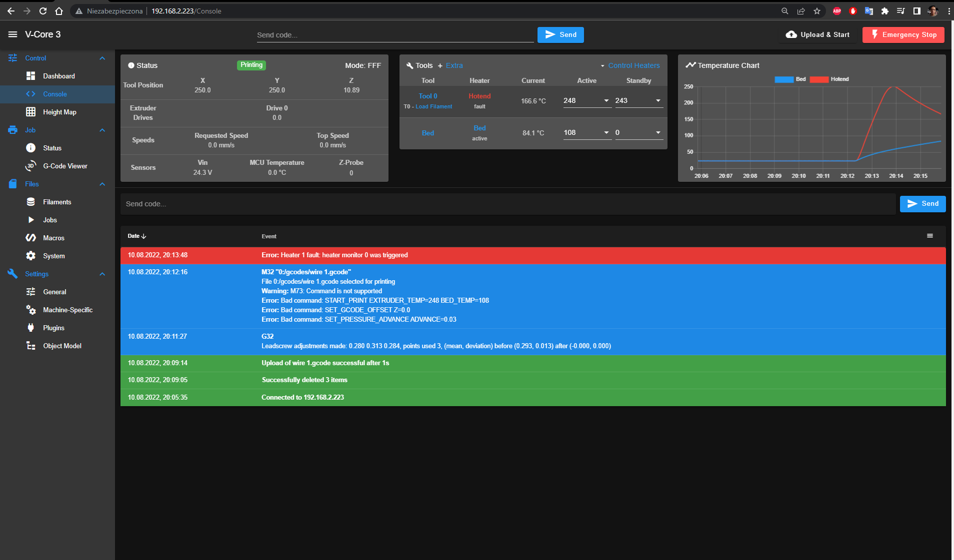Screen dimensions: 954x560
Task: Collapse the Files sidebar section
Action: pyautogui.click(x=102, y=184)
